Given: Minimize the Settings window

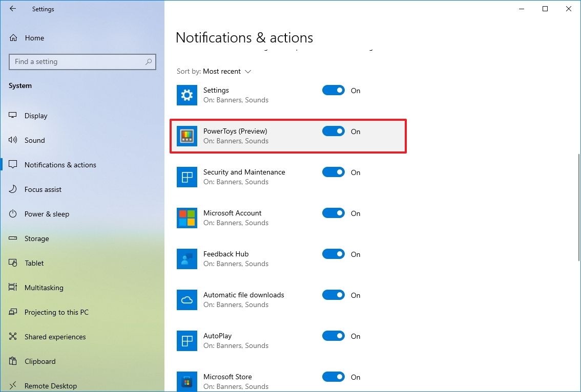Looking at the screenshot, I should click(522, 9).
